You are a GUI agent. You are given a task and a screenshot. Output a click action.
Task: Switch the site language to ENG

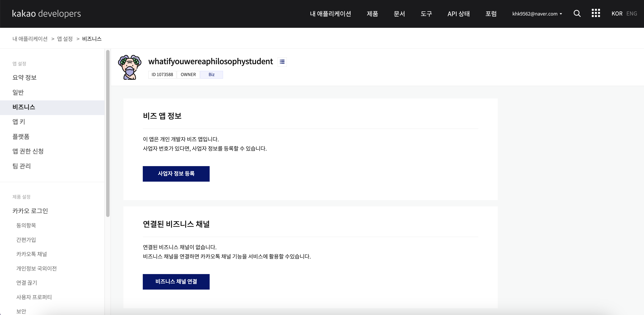[632, 14]
